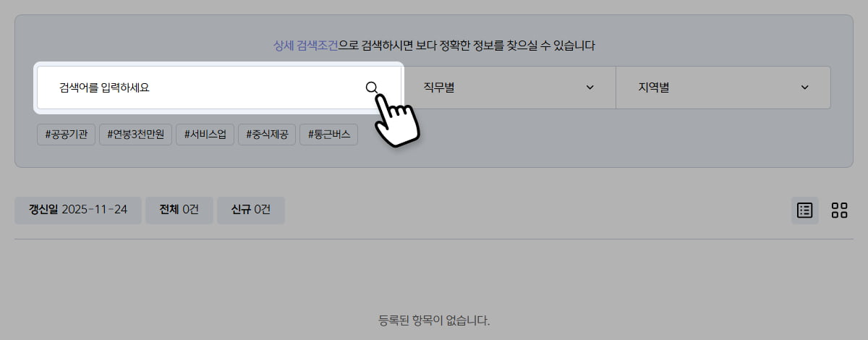Expand the 지역별 dropdown
The height and width of the screenshot is (340, 868).
click(723, 88)
